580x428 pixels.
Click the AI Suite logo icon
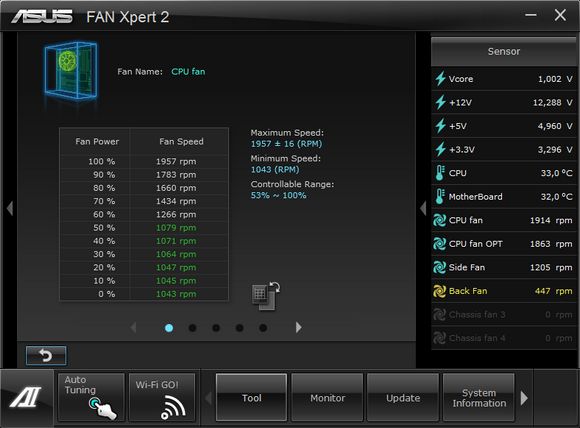tap(26, 397)
